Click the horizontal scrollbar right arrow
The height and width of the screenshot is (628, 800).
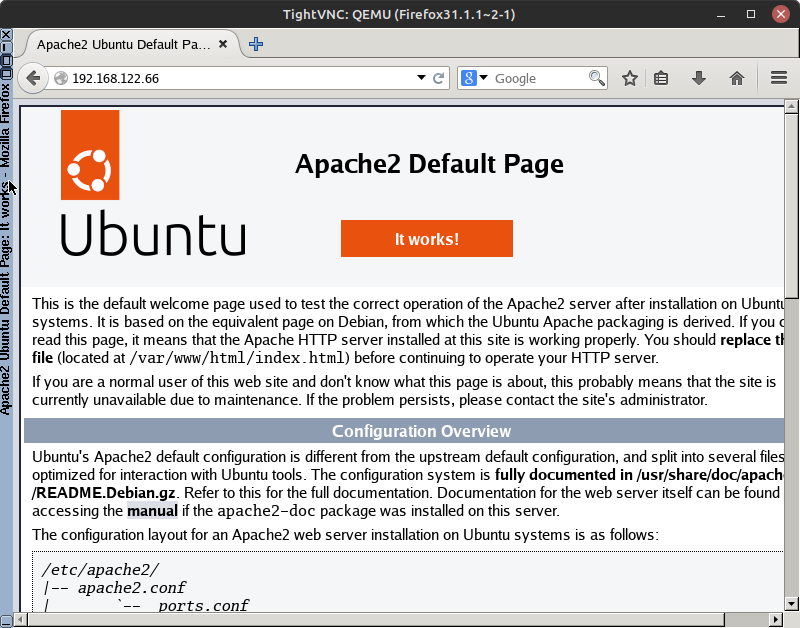[x=777, y=620]
